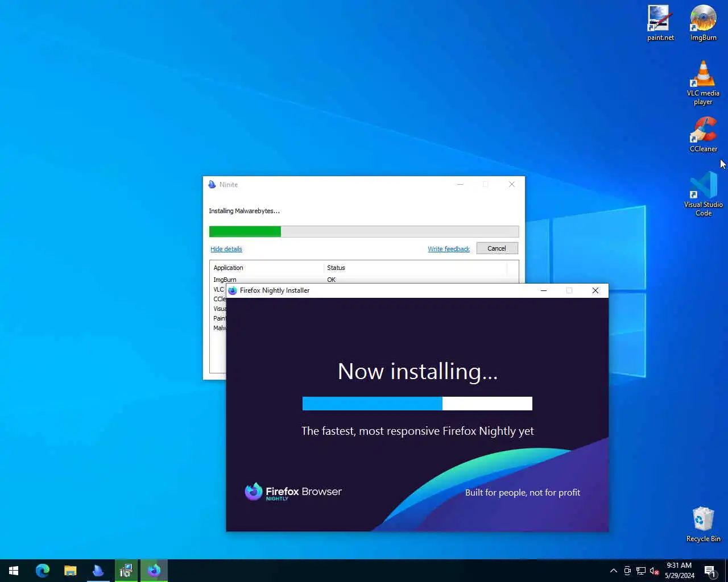Select the Visual Studio Code desktop icon
The image size is (728, 582).
(x=704, y=194)
